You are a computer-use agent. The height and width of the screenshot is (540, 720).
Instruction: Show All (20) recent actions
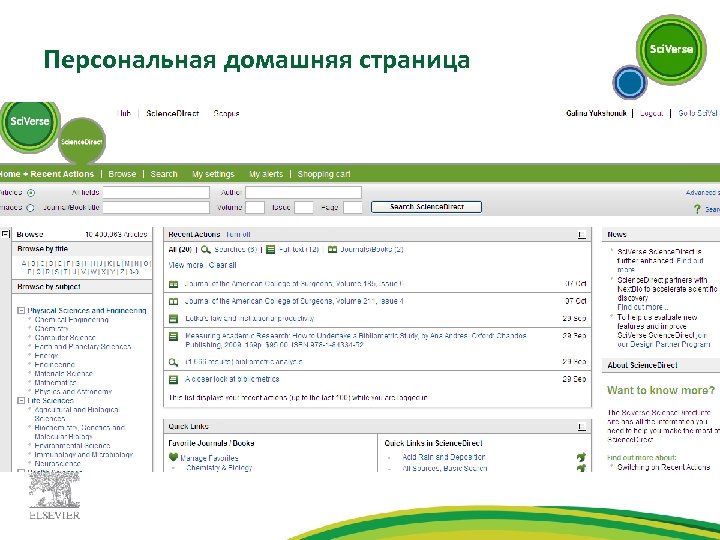(x=180, y=249)
